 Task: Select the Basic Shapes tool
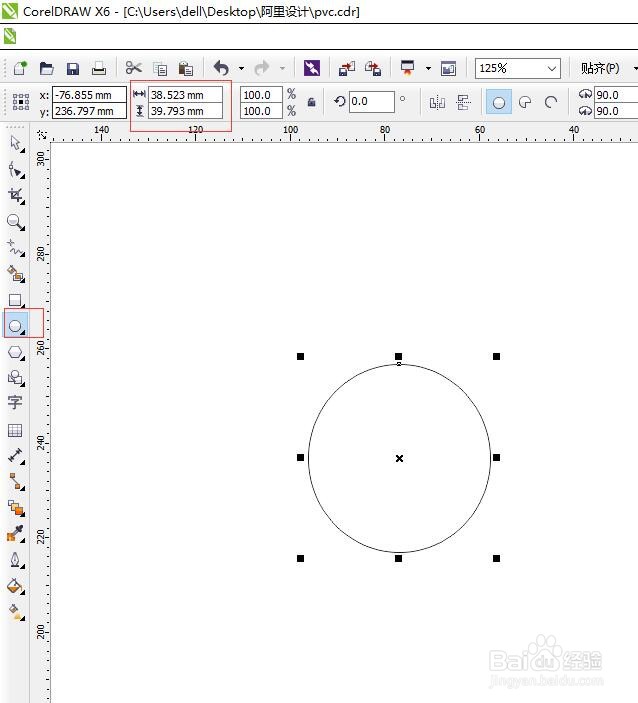[16, 378]
